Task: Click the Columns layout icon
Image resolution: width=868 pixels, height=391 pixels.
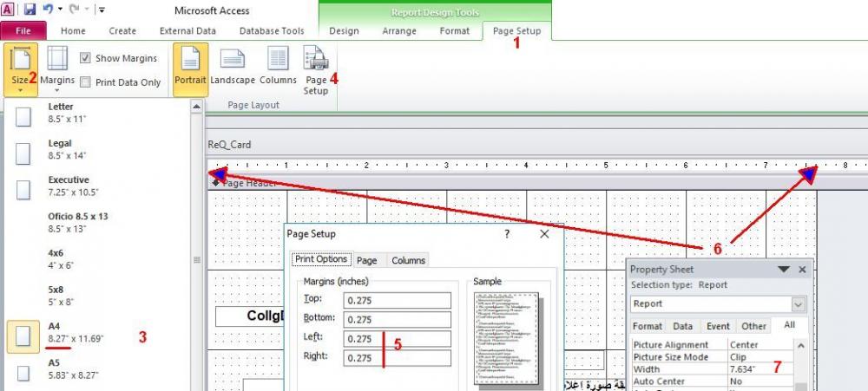Action: click(278, 67)
